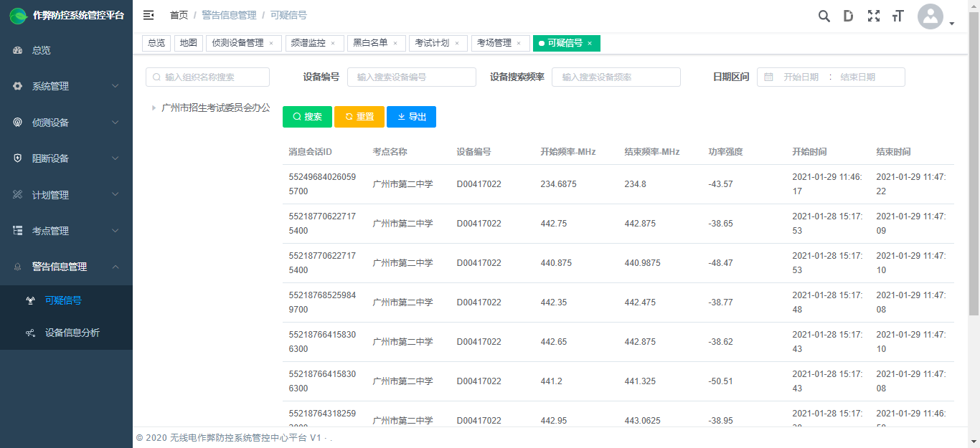Expand the 广州市招生考试委员会办公 tree node
Screen dimensions: 980x448
pyautogui.click(x=154, y=108)
